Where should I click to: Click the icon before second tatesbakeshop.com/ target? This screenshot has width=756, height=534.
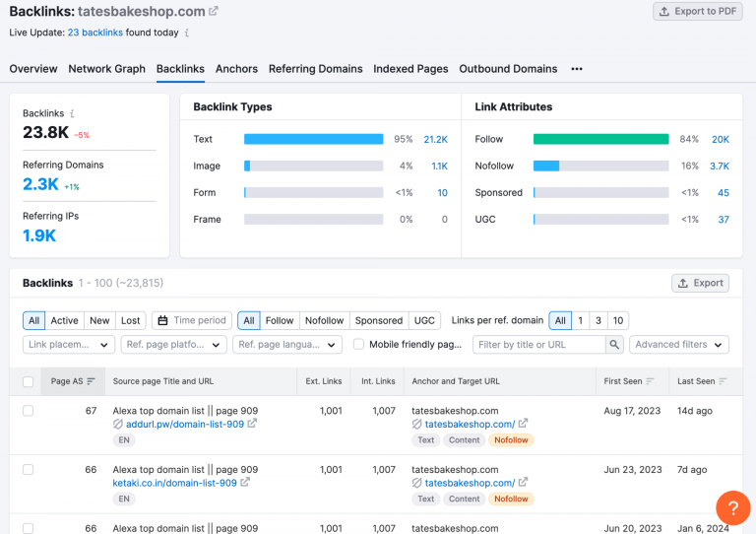(x=416, y=483)
